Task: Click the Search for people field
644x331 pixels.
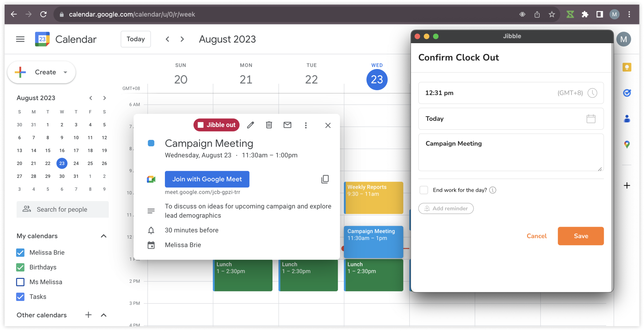Action: coord(62,210)
